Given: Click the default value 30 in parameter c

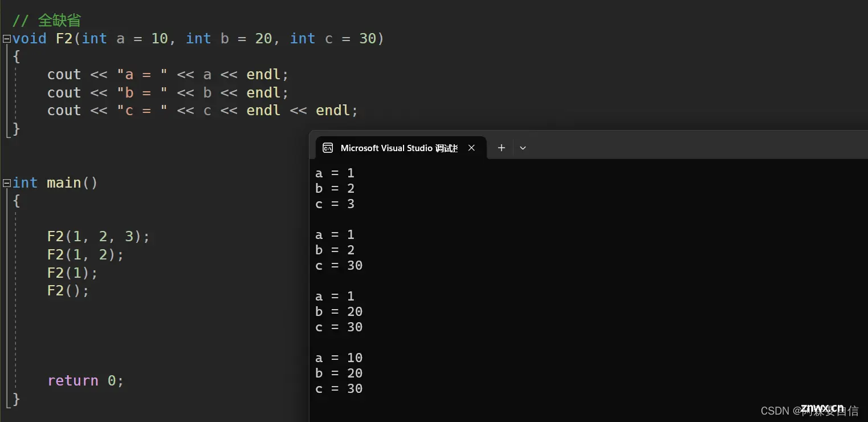Looking at the screenshot, I should point(368,39).
